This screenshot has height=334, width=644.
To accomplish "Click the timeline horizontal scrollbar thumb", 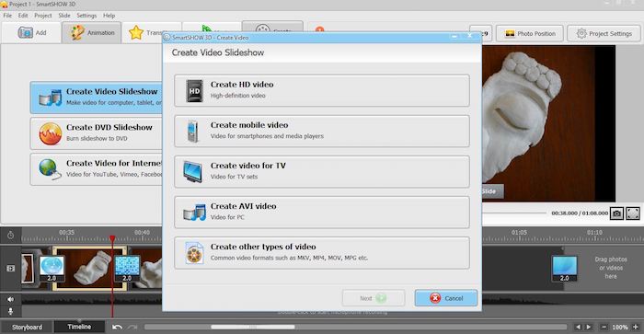I will click(x=253, y=327).
